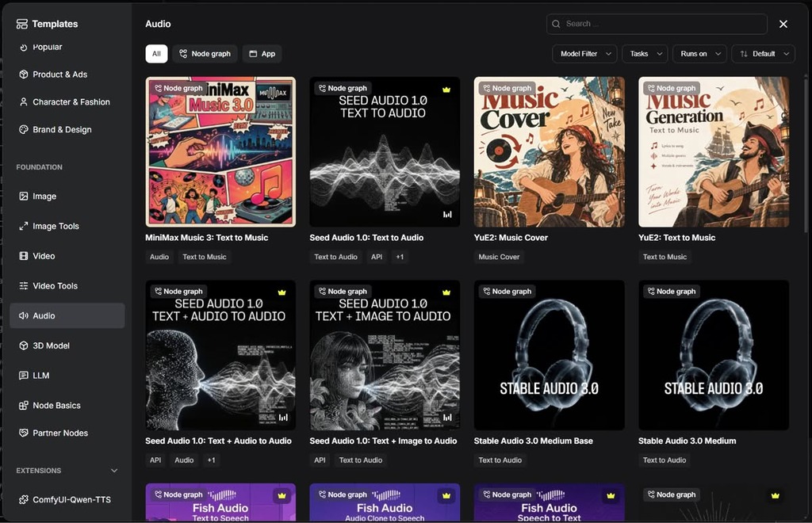
Task: Open the Default sort dropdown
Action: pyautogui.click(x=764, y=54)
